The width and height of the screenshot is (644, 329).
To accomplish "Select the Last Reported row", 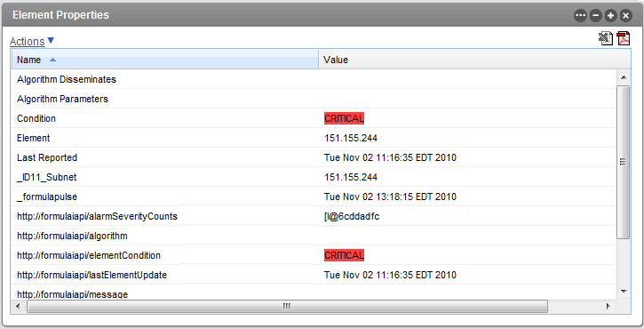I will click(314, 157).
